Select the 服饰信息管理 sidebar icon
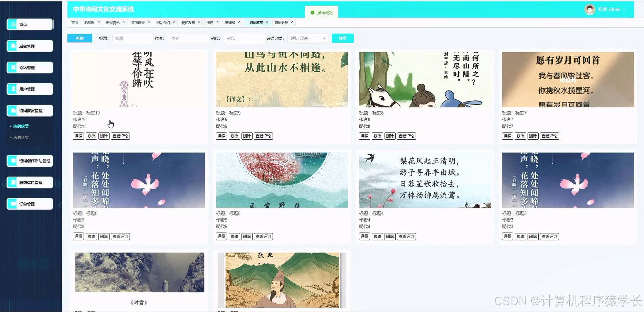 [13, 182]
